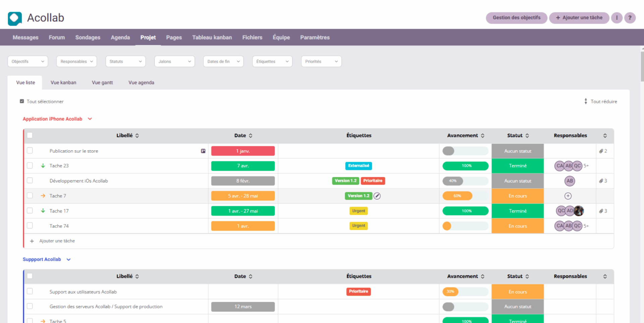Check the checkbox for Tache 23

[30, 165]
